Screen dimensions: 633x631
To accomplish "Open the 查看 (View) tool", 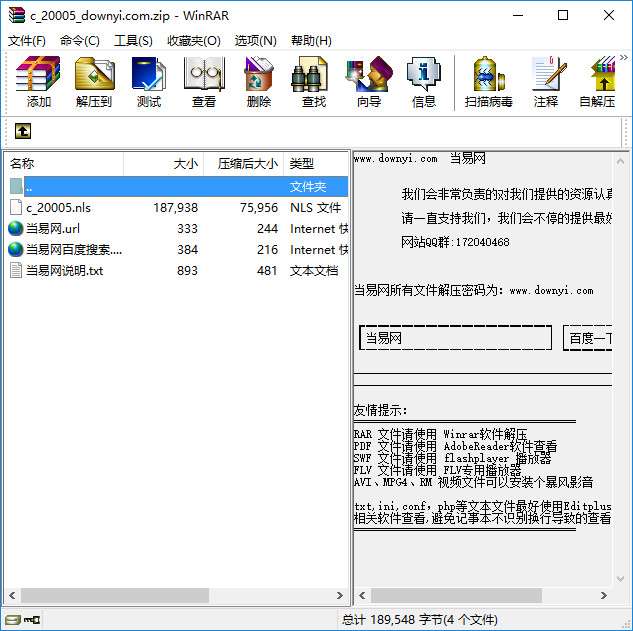I will tap(204, 82).
